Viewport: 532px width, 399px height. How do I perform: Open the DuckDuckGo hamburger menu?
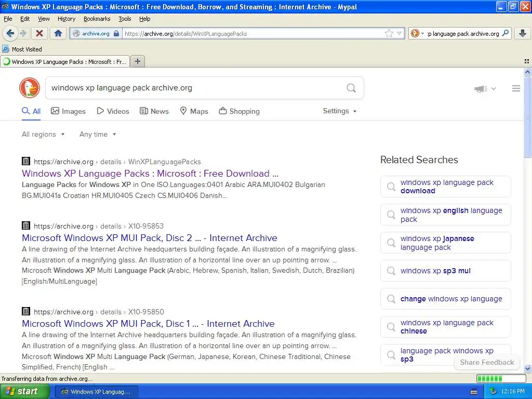click(x=516, y=88)
